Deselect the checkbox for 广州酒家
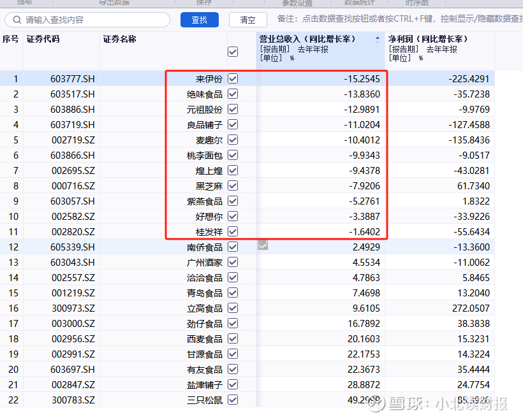This screenshot has height=420, width=523. coord(233,263)
